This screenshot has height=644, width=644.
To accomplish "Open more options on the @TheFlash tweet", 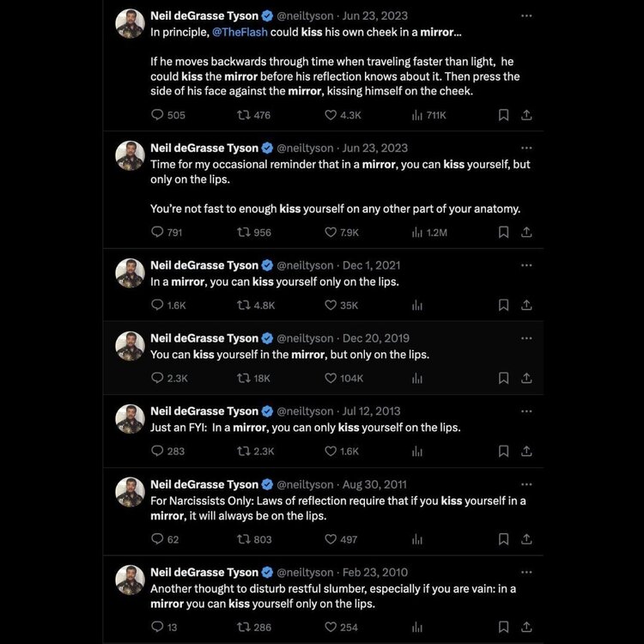I will click(526, 15).
